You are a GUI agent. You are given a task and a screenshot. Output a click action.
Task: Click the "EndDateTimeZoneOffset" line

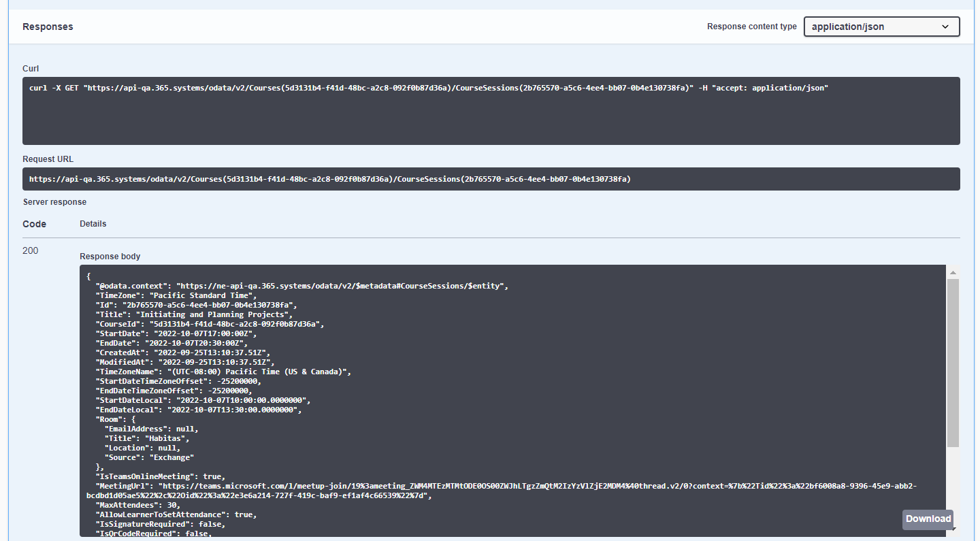pyautogui.click(x=174, y=391)
